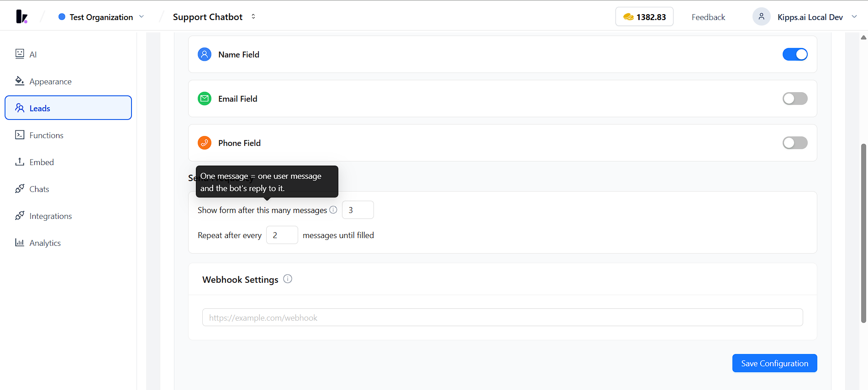Open the Analytics section
This screenshot has height=390, width=868.
[x=68, y=243]
